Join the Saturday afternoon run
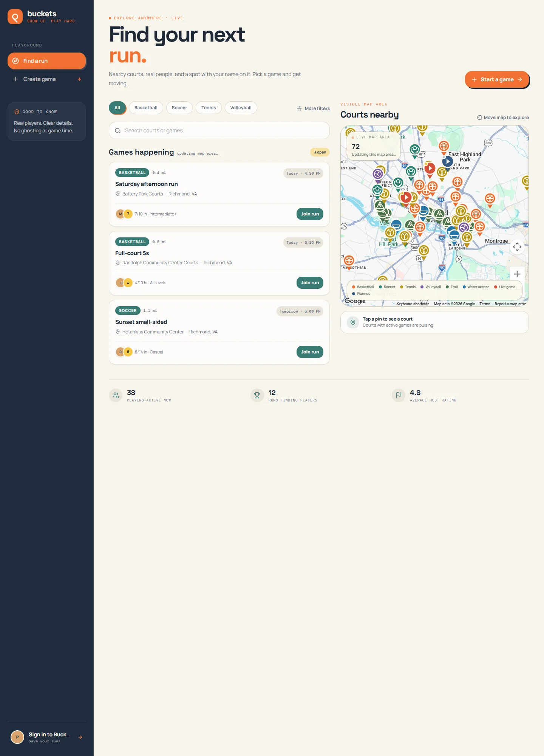This screenshot has width=544, height=756. 310,214
